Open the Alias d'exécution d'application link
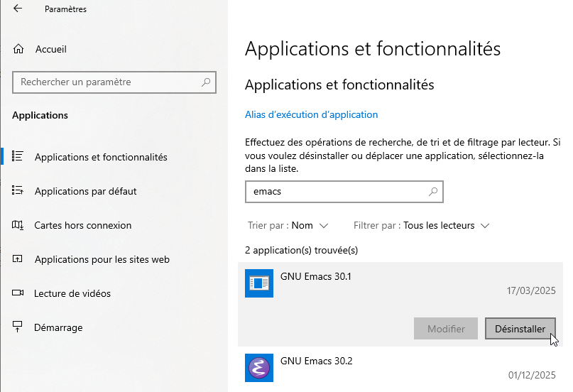 coord(311,114)
